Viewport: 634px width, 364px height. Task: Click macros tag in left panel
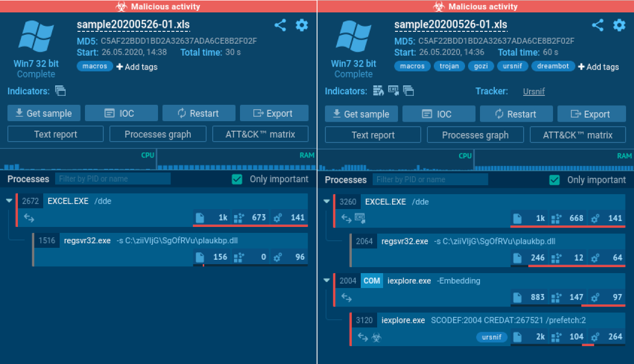pyautogui.click(x=95, y=66)
